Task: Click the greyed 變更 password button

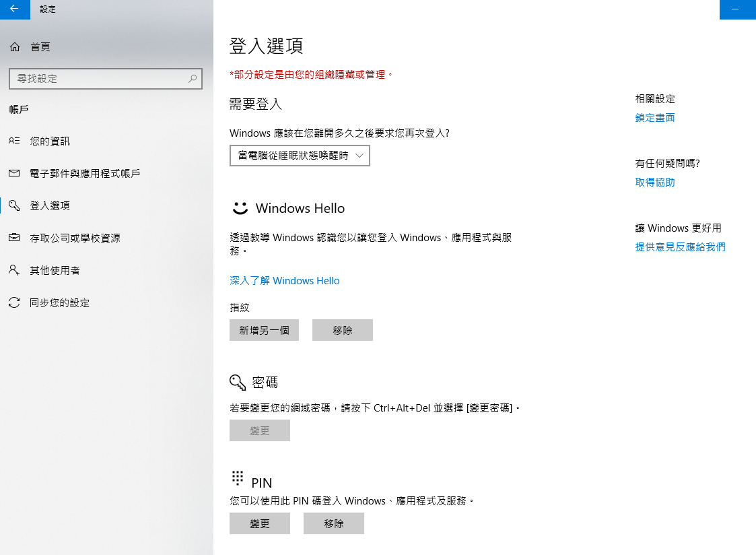Action: (x=260, y=430)
